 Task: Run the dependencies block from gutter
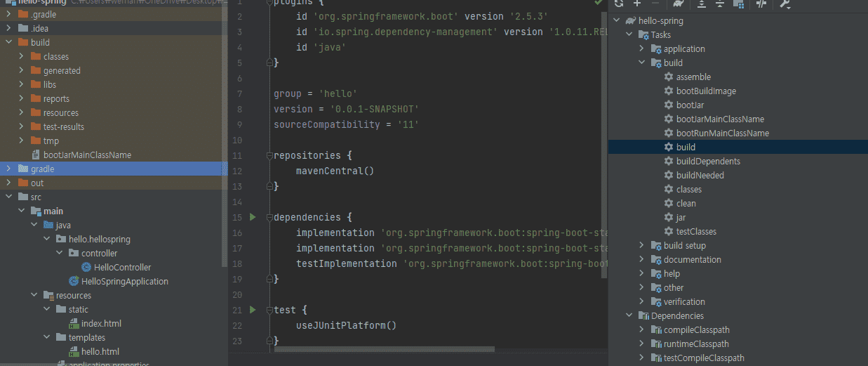pos(253,217)
